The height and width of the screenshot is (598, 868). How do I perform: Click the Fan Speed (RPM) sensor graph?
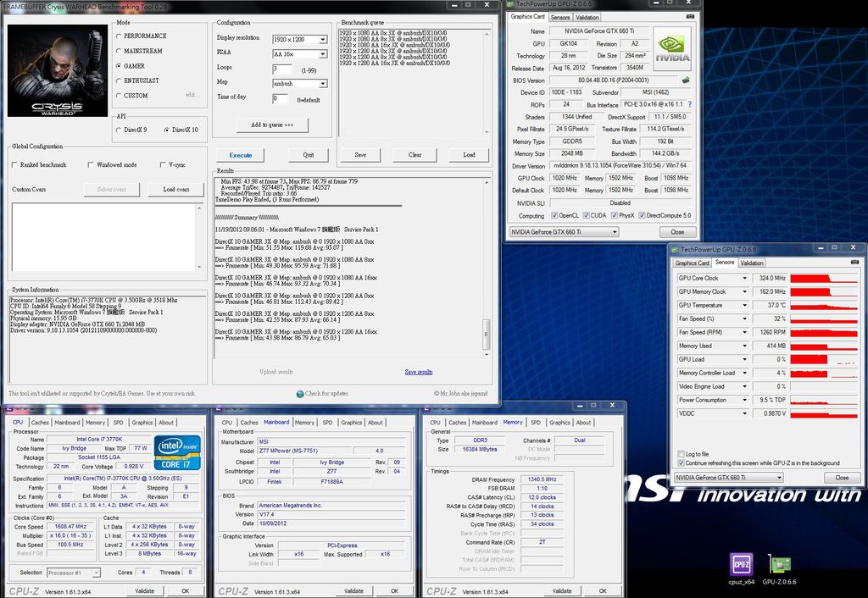click(824, 333)
